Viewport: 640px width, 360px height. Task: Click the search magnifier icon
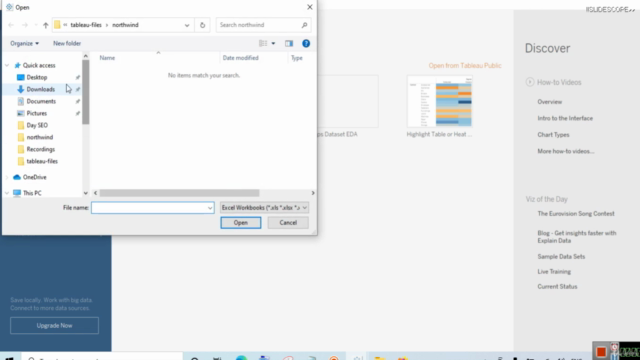tap(304, 25)
